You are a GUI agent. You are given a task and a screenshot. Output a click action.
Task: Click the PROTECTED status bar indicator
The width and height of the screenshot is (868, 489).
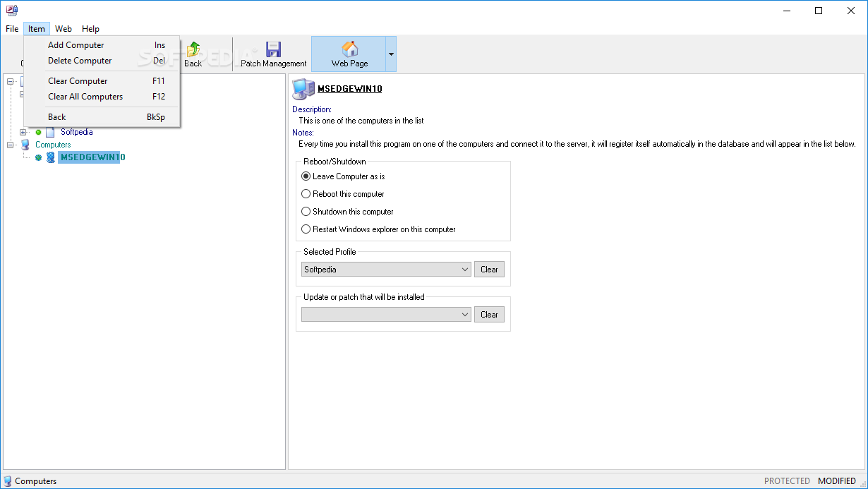(x=787, y=481)
